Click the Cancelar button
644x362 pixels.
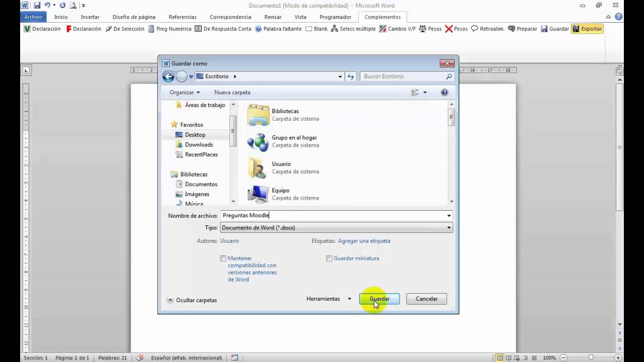pyautogui.click(x=427, y=299)
